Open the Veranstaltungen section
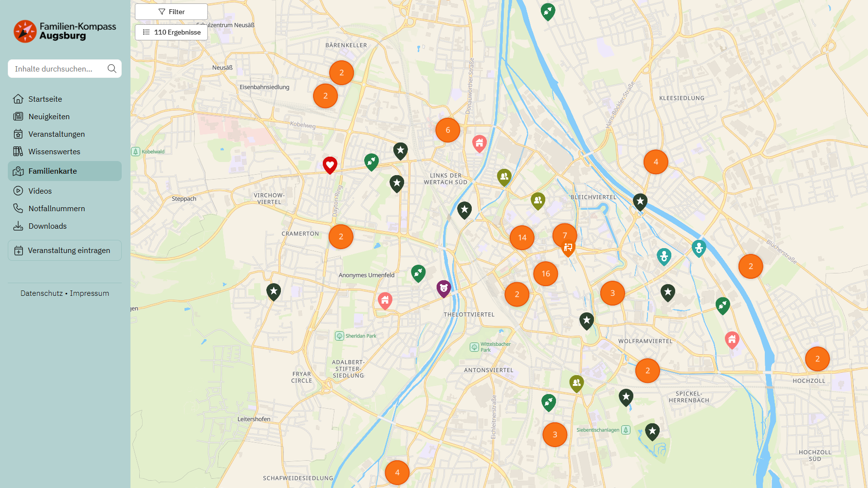This screenshot has width=868, height=488. point(56,134)
